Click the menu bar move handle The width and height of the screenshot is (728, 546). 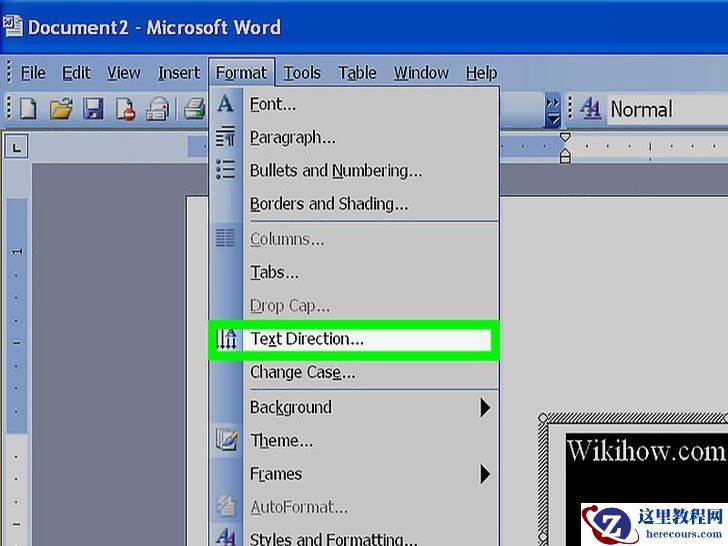click(9, 73)
